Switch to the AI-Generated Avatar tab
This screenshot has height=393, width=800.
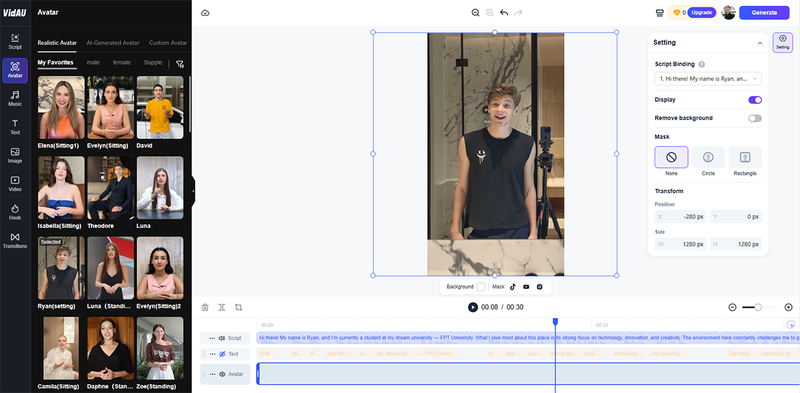(113, 43)
